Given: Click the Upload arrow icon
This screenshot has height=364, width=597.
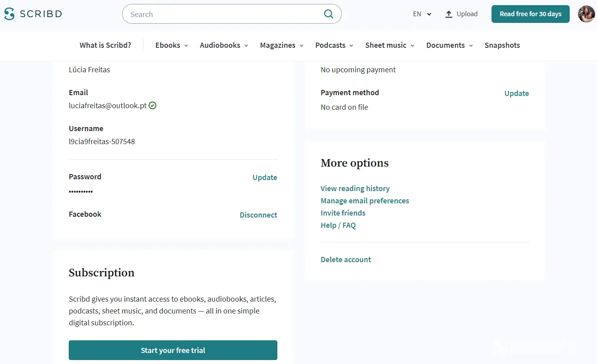Looking at the screenshot, I should coord(448,14).
